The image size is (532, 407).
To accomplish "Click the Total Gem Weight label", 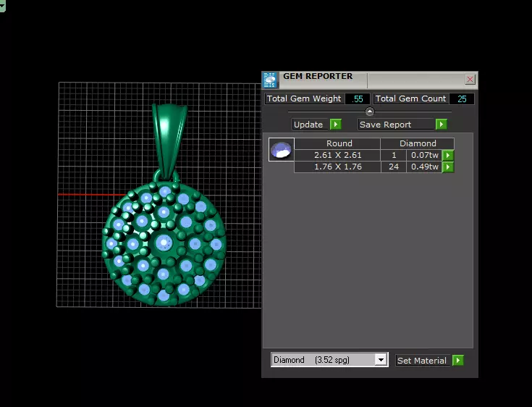I will tap(304, 98).
